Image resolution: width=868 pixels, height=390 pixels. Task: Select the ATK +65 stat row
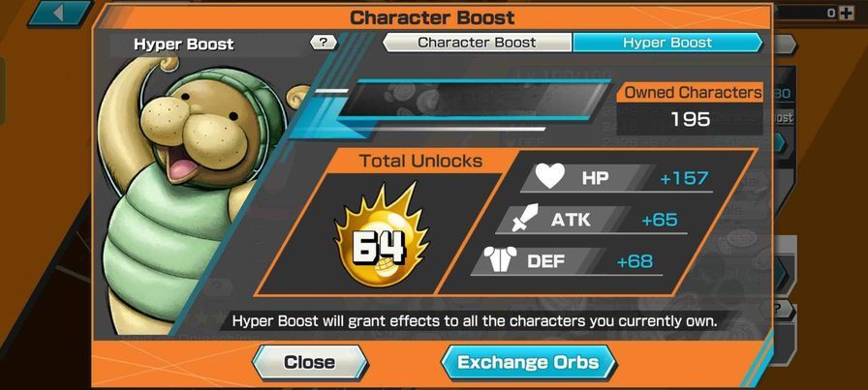[x=591, y=220]
